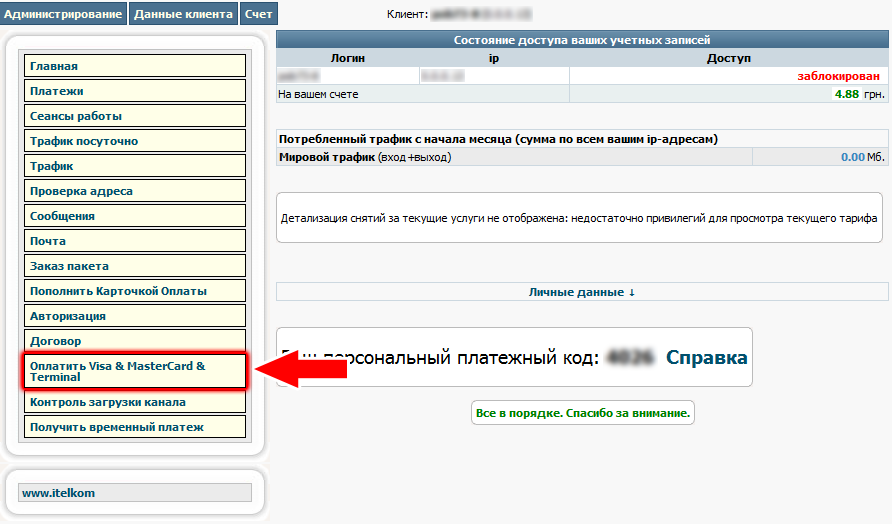Select Получить временный платеж
The image size is (892, 524).
click(x=134, y=427)
